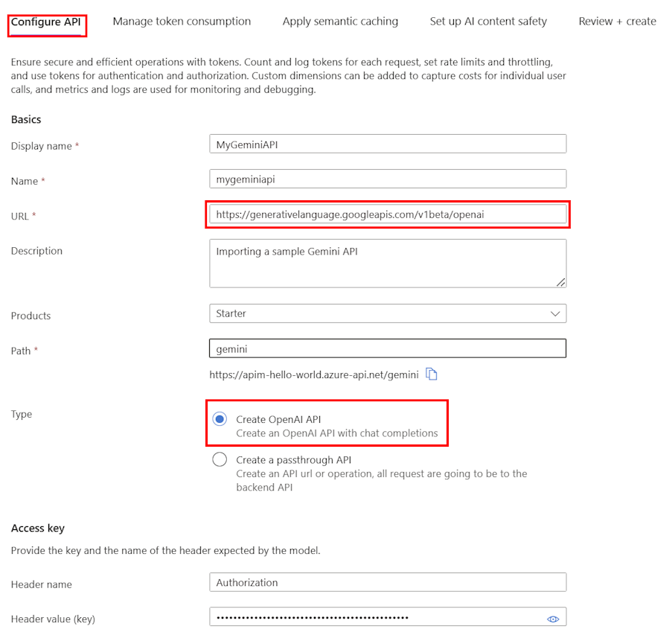The width and height of the screenshot is (672, 641).
Task: Enable the Create OpenAI API radio button
Action: click(x=220, y=419)
